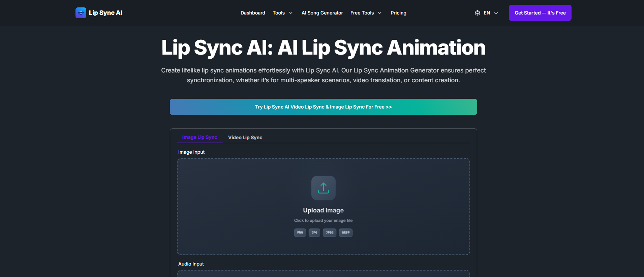Click the JPG format badge
The image size is (644, 277).
coord(314,233)
